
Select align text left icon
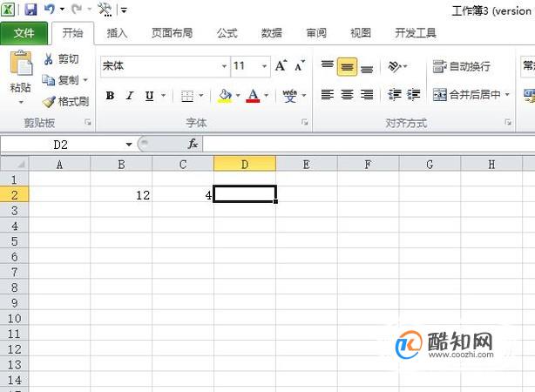tap(328, 94)
